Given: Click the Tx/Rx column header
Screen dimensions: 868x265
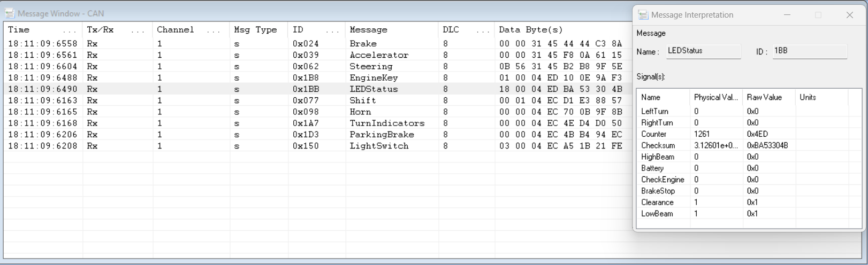Looking at the screenshot, I should pyautogui.click(x=101, y=30).
